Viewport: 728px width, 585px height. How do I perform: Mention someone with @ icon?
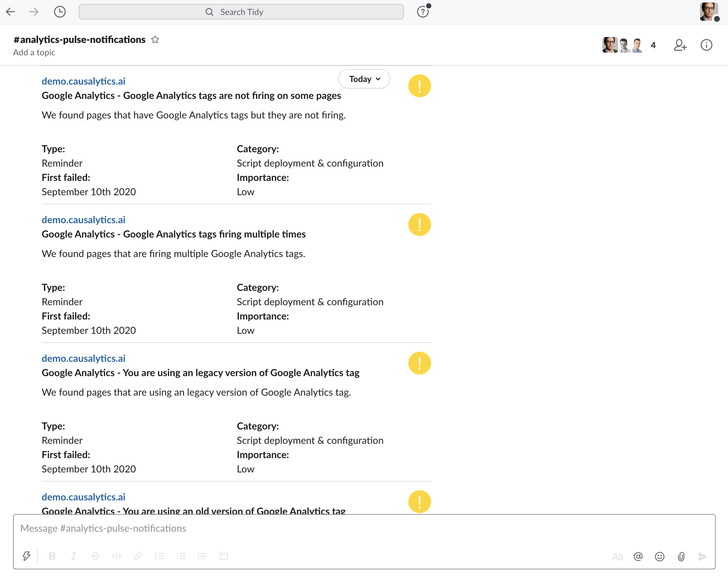pos(638,557)
